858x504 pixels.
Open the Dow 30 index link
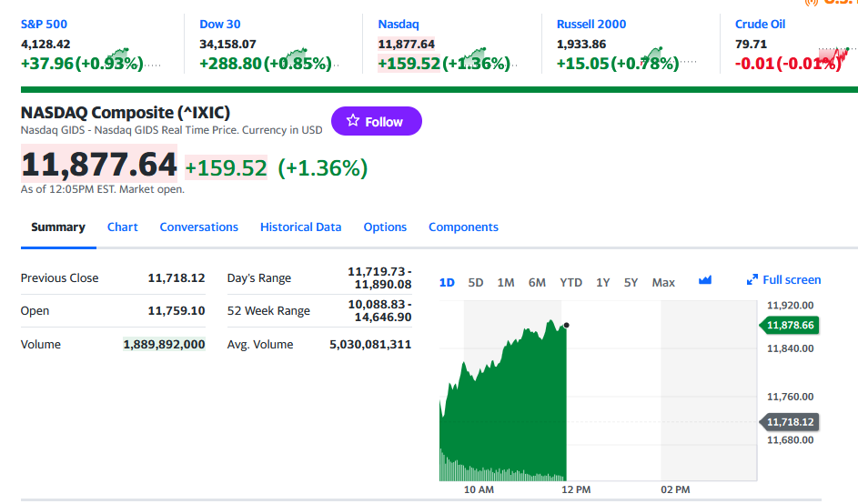point(220,24)
